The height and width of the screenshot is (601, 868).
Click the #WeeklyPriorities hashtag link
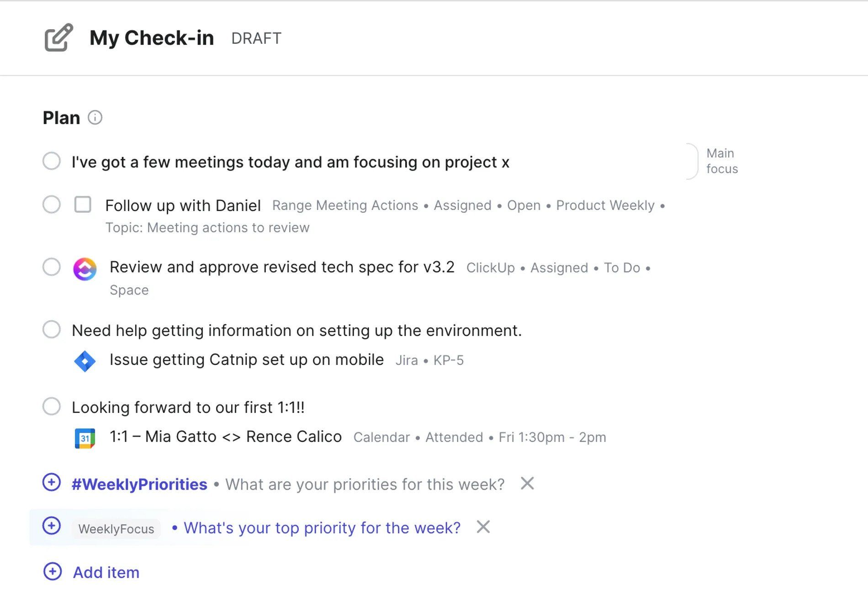pos(139,484)
